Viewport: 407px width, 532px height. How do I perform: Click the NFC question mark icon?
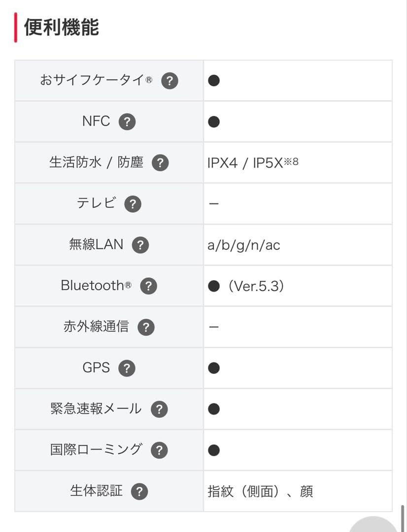127,121
